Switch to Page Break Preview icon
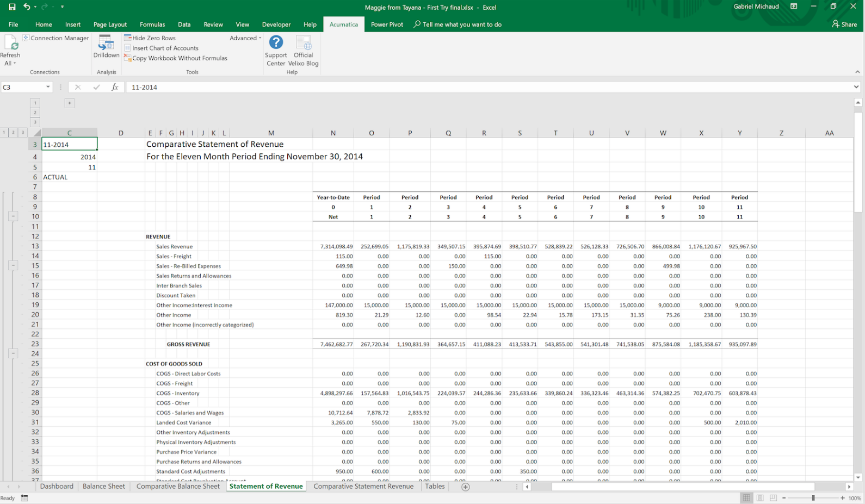This screenshot has height=504, width=865. click(773, 498)
